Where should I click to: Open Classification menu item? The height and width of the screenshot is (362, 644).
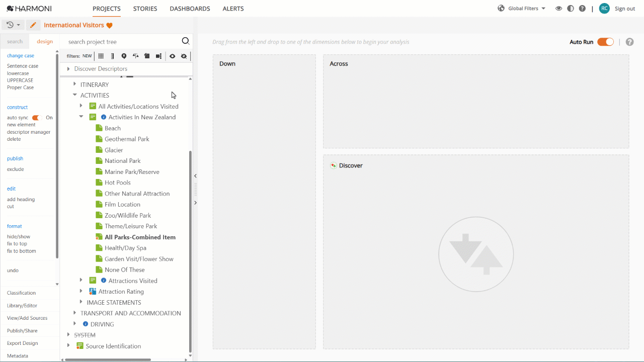[21, 293]
